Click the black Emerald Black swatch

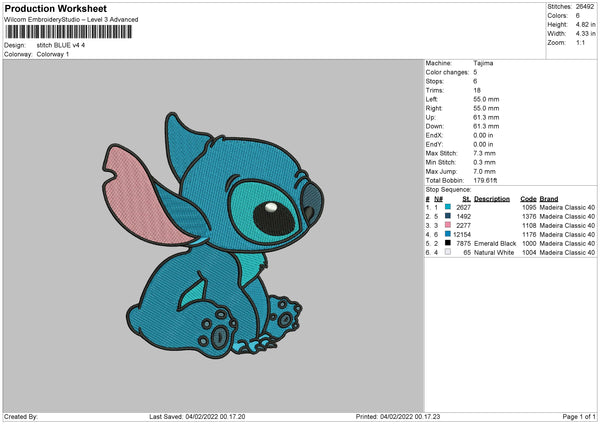point(448,243)
